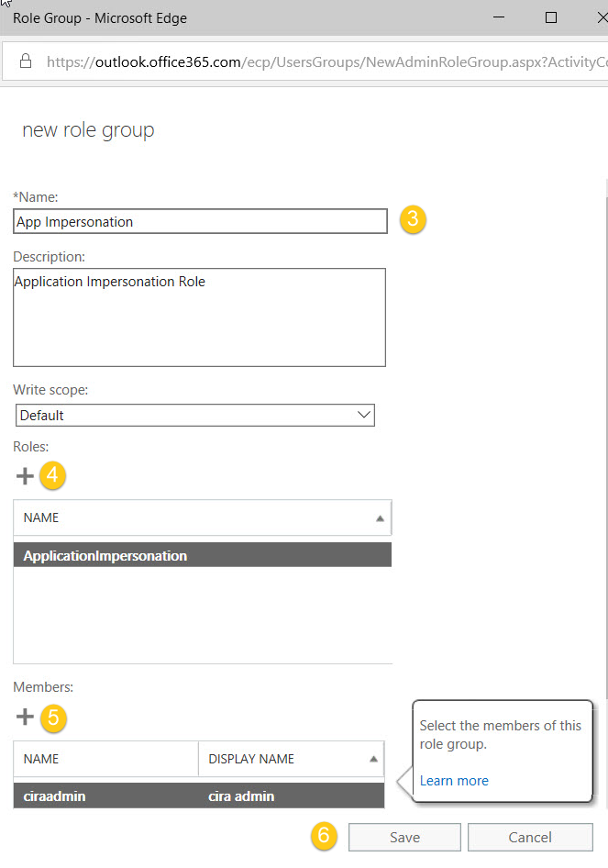Click into the Name input field

tap(200, 221)
